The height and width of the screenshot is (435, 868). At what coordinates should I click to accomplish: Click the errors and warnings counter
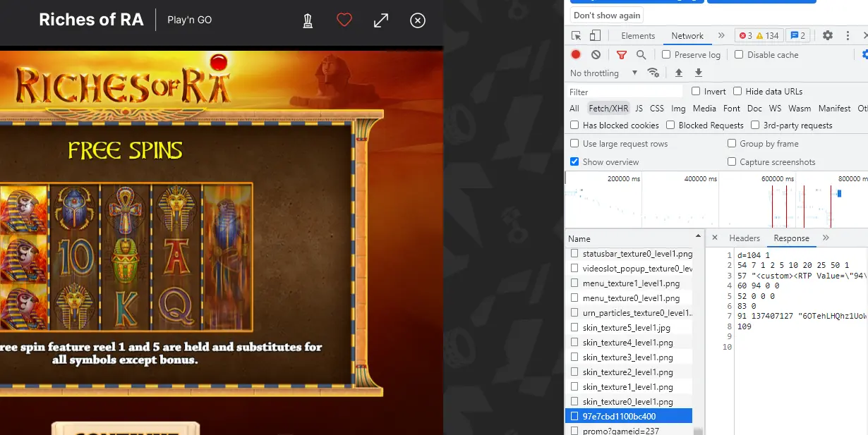[x=759, y=36]
